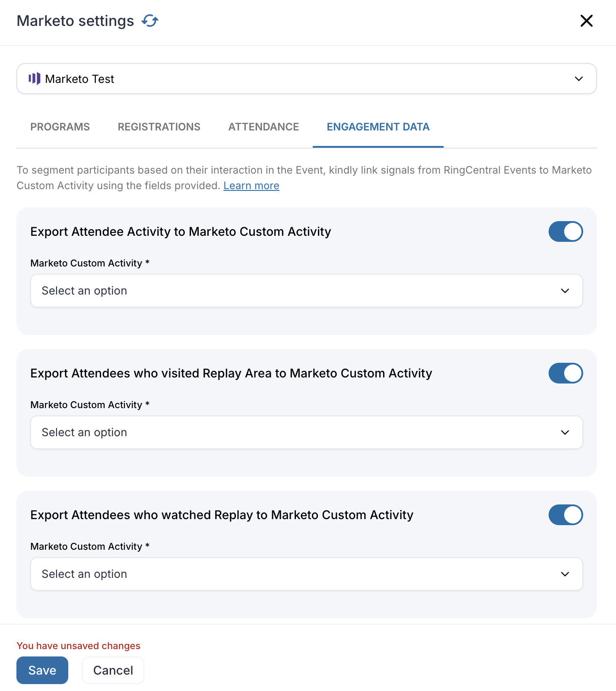Switch to the Programs tab
The height and width of the screenshot is (691, 616).
click(60, 127)
